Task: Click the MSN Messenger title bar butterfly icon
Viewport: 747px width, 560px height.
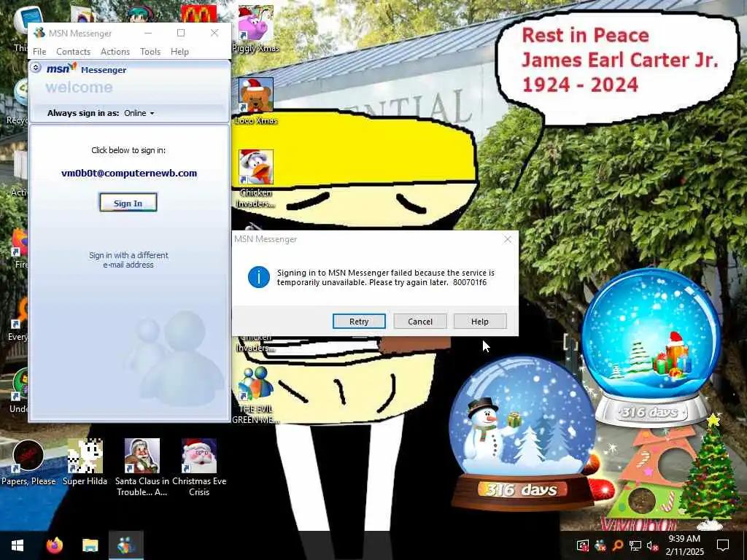Action: (39, 33)
